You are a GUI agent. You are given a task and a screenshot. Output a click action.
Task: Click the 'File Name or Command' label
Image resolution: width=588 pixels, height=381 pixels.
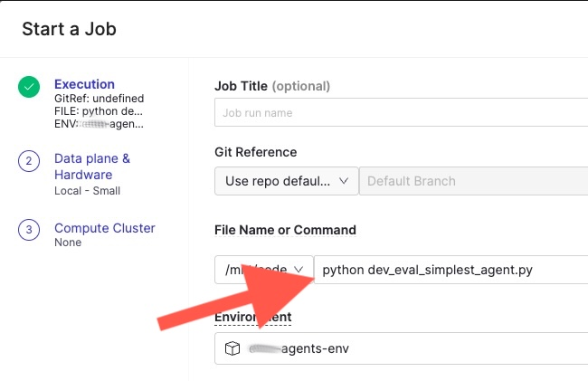coord(285,230)
